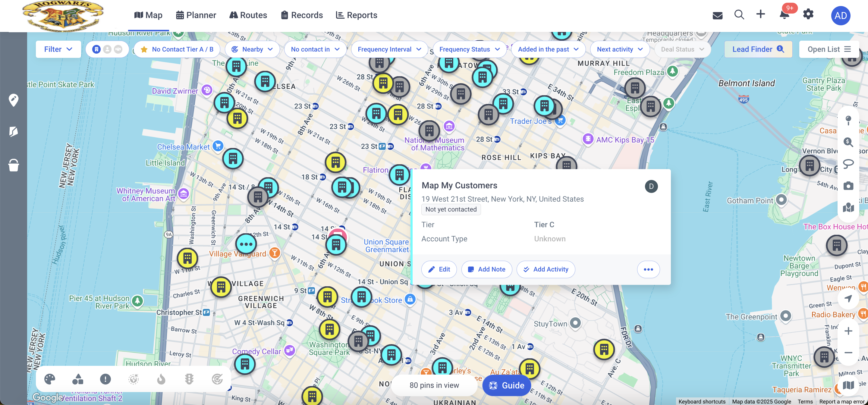Open Lead Finder
868x405 pixels.
tap(758, 49)
